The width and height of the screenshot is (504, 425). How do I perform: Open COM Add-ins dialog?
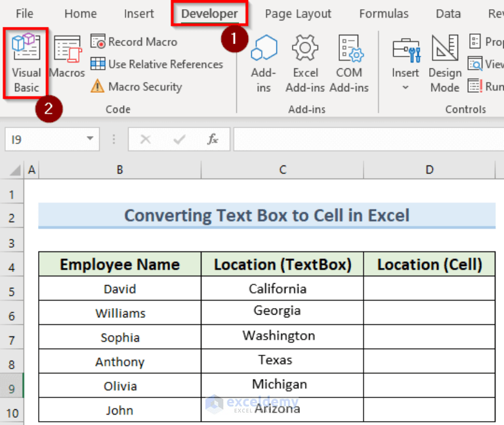coord(349,64)
